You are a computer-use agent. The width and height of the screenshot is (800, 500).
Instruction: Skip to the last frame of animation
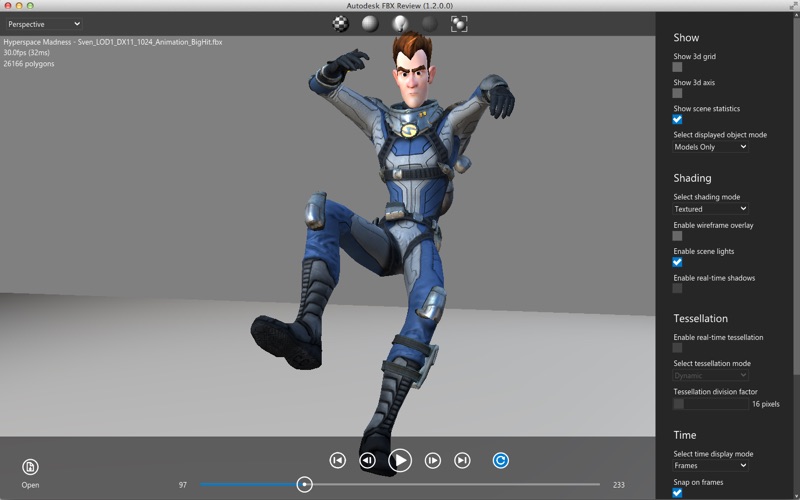(462, 460)
